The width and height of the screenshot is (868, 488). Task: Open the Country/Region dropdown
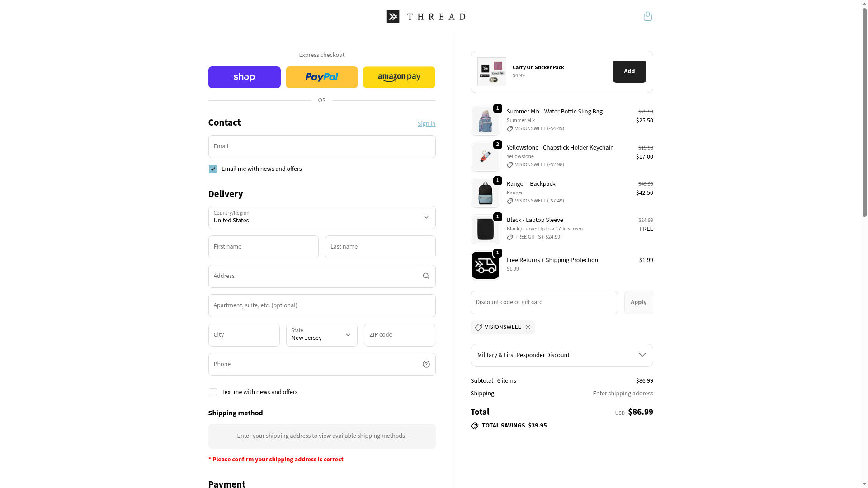click(321, 218)
